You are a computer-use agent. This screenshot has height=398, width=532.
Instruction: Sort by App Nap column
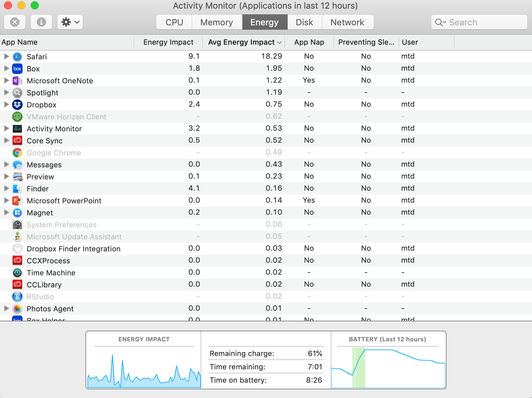309,42
